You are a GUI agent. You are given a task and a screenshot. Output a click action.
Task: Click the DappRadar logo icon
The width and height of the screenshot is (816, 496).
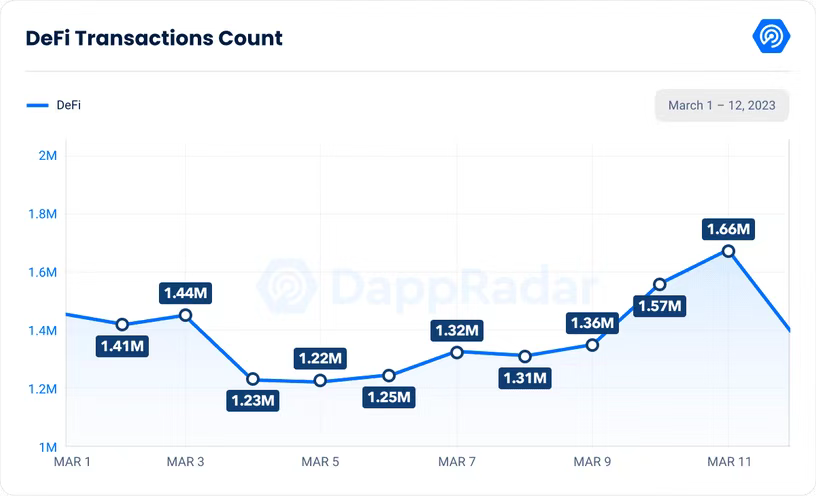[771, 37]
